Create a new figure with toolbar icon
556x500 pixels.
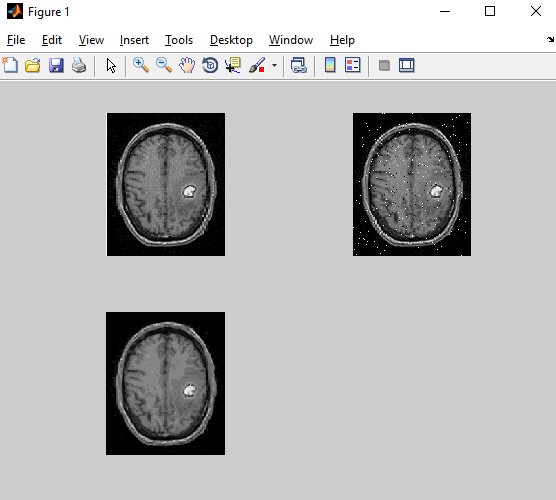[10, 65]
